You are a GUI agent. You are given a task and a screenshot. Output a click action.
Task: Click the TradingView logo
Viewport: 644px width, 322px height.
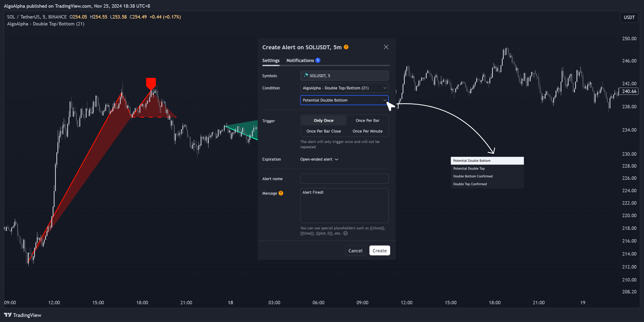click(x=23, y=315)
